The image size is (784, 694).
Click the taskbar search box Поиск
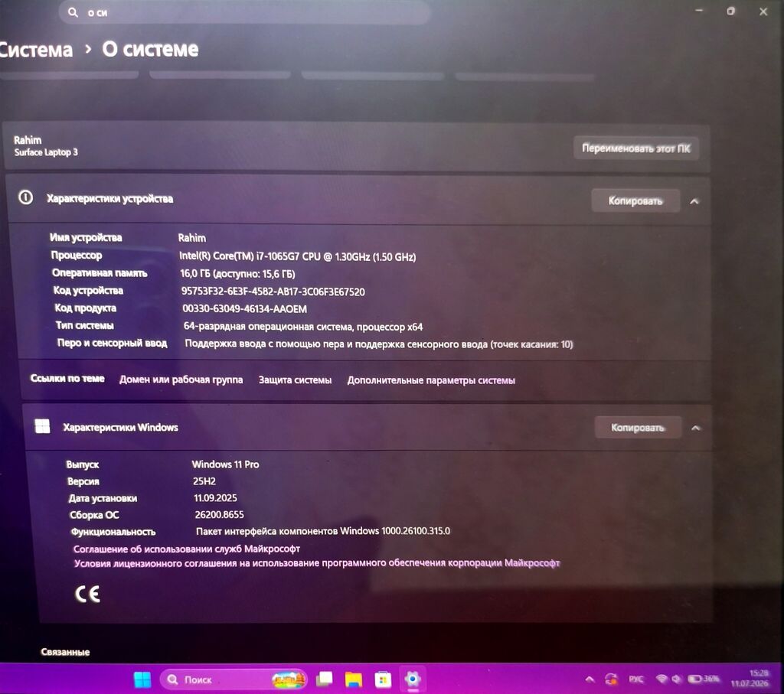233,679
